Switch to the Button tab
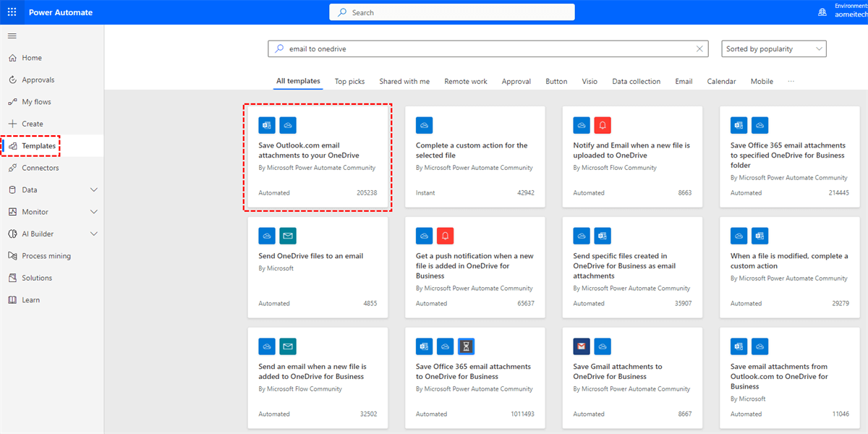The image size is (868, 434). [x=556, y=82]
